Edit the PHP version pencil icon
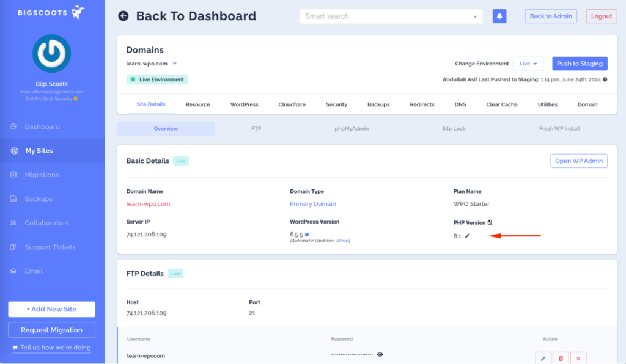The width and height of the screenshot is (626, 364). click(x=468, y=236)
